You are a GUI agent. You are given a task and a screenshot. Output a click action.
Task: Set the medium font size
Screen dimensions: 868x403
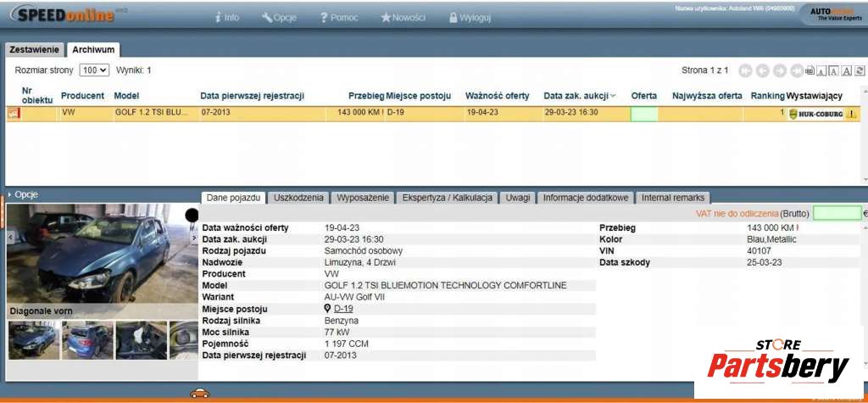(x=834, y=71)
